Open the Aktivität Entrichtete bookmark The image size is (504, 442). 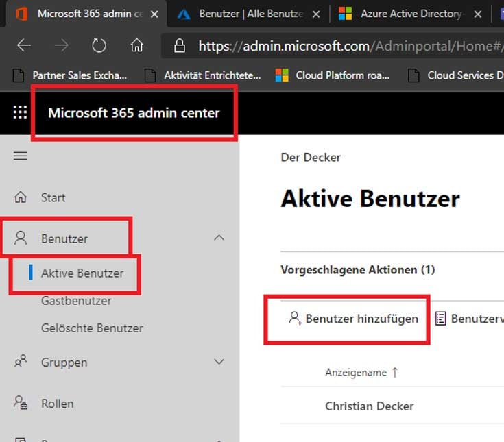click(202, 75)
